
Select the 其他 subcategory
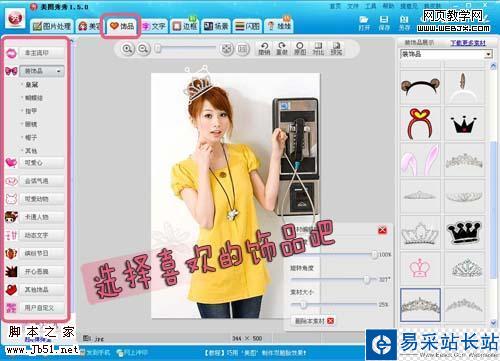pos(31,151)
